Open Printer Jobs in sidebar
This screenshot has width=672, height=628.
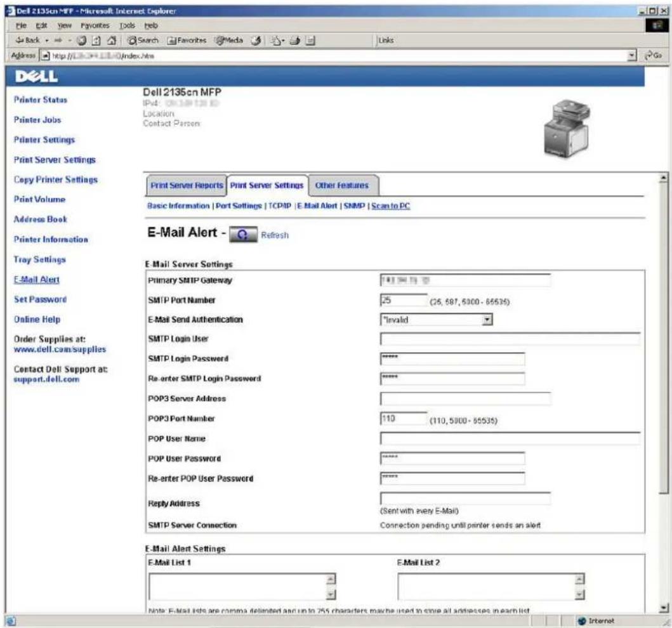coord(37,120)
